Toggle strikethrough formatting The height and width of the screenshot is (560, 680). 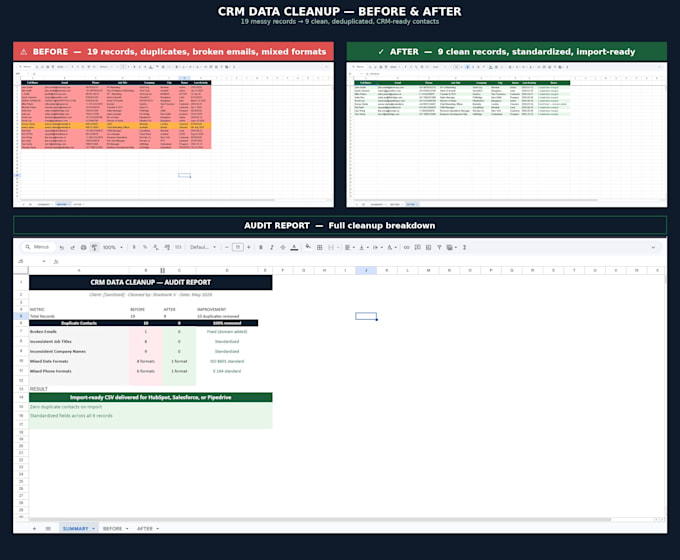(x=283, y=247)
